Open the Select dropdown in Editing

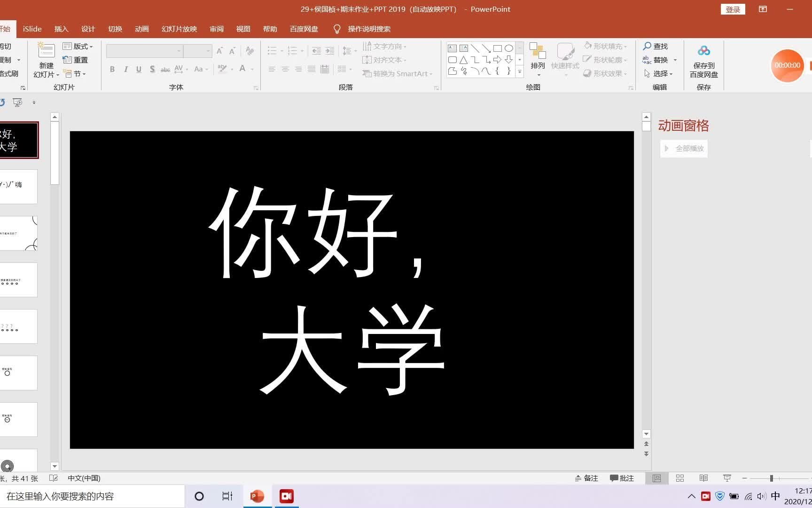(x=658, y=73)
